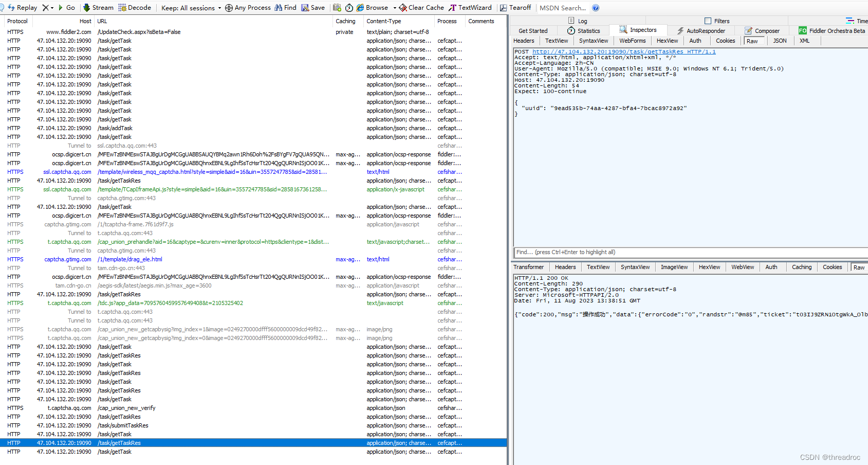868x465 pixels.
Task: Open the request SyntaxView tab
Action: (594, 41)
